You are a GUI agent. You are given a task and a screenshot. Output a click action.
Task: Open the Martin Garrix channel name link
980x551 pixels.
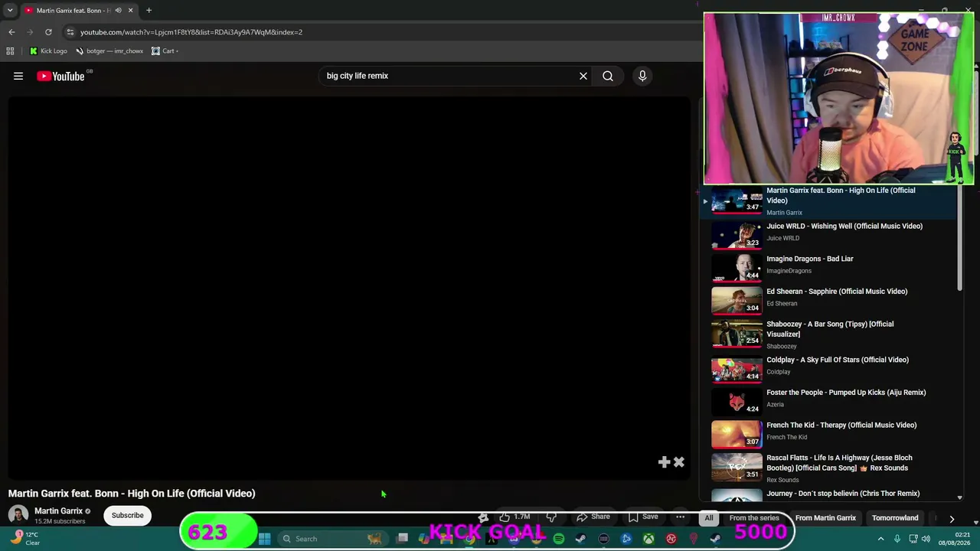coord(58,510)
